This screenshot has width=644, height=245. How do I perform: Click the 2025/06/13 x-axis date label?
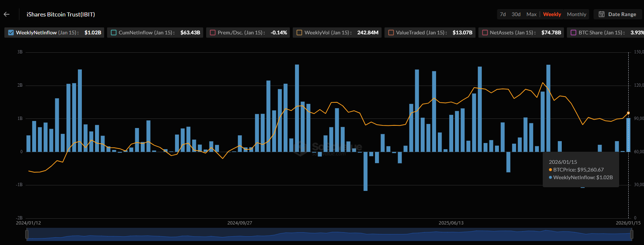click(451, 223)
